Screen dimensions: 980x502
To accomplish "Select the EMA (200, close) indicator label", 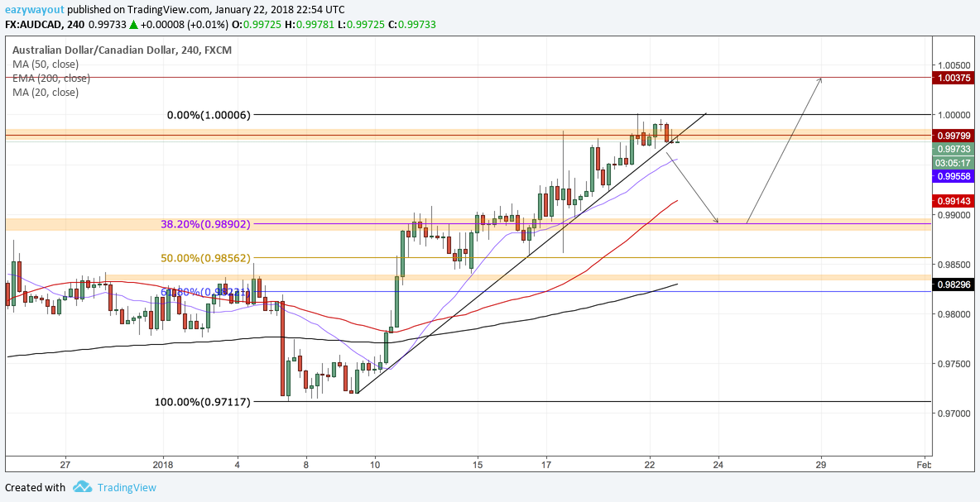I will pos(51,78).
